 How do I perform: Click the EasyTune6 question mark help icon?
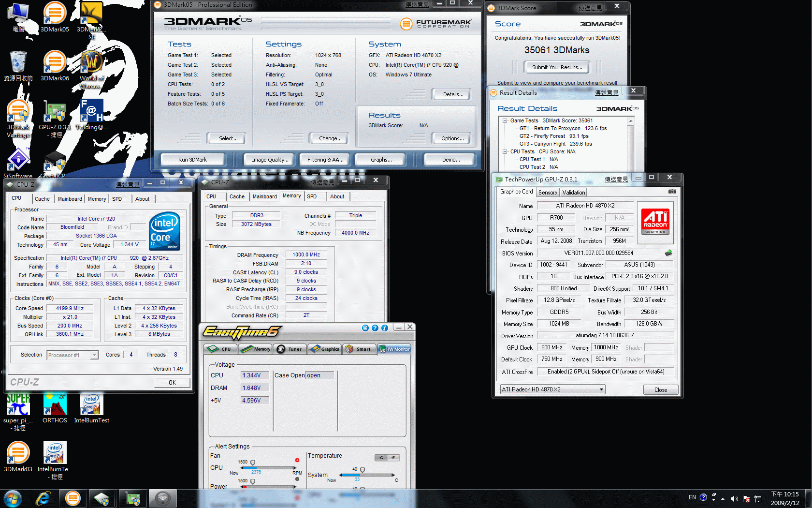(375, 328)
